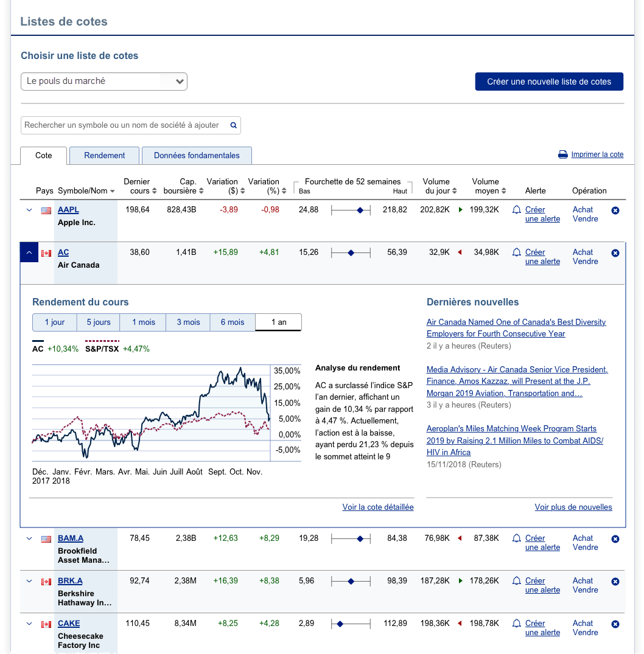Click the printer icon beside Imprimer la cote
The height and width of the screenshot is (654, 644).
coord(562,155)
